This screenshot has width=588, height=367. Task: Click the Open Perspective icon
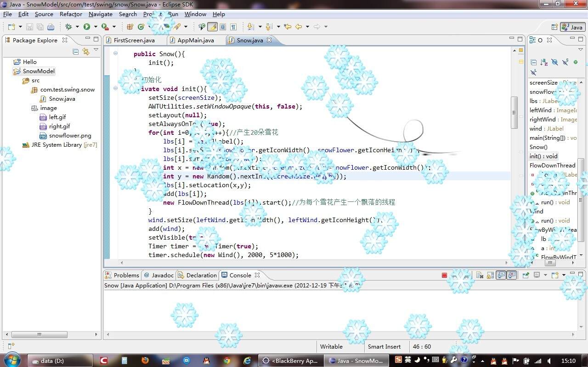pos(554,27)
